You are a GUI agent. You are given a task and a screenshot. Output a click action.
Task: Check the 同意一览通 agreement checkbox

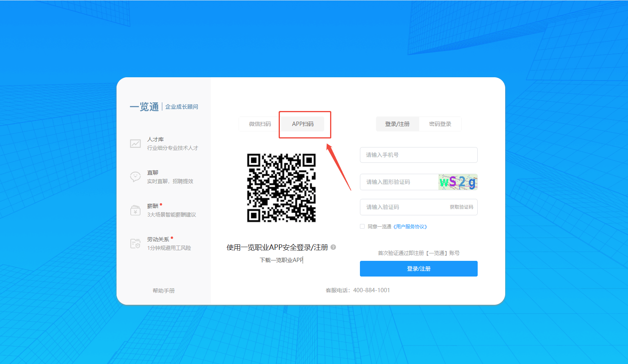(362, 226)
